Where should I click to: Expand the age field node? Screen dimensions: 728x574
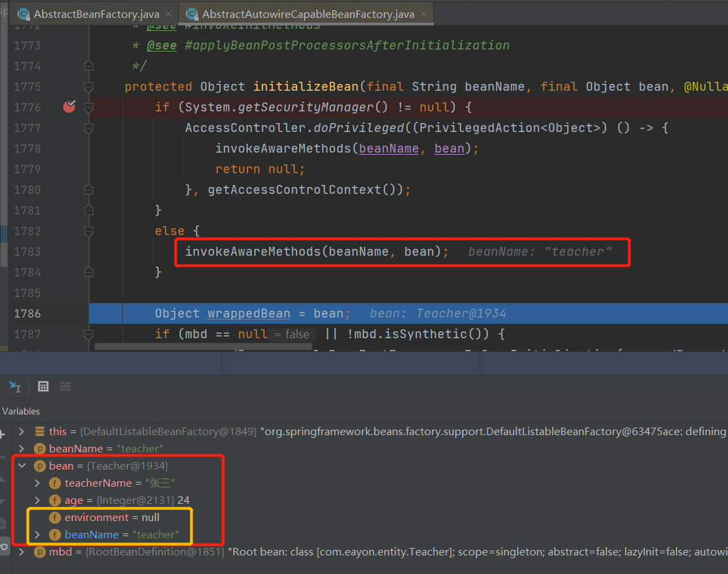pyautogui.click(x=37, y=500)
